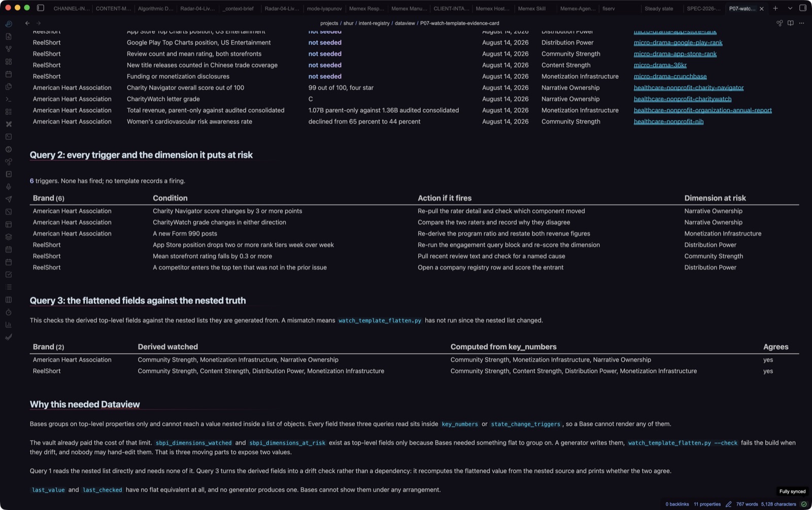Click the microphone icon in left ribbon
Image resolution: width=812 pixels, height=510 pixels.
[9, 186]
